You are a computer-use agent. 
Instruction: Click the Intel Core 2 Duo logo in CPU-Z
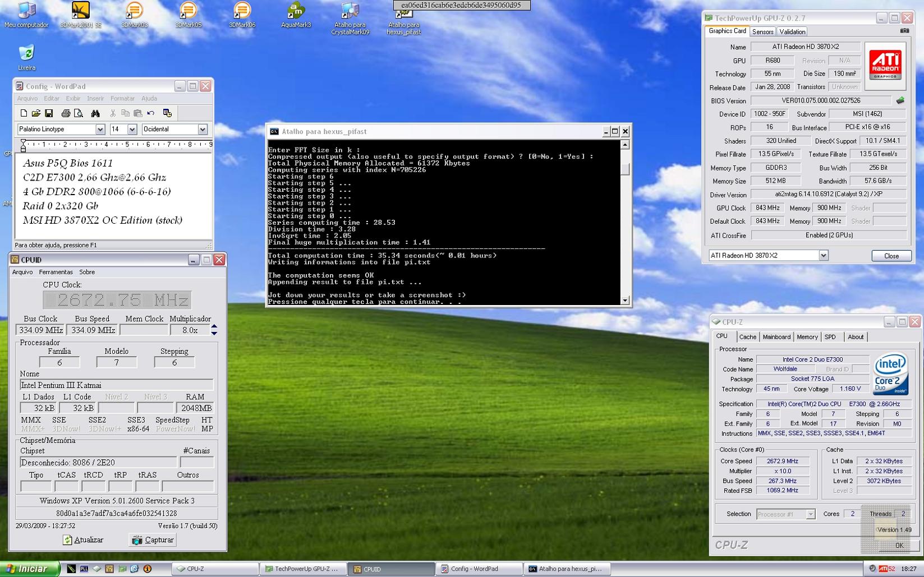(890, 373)
